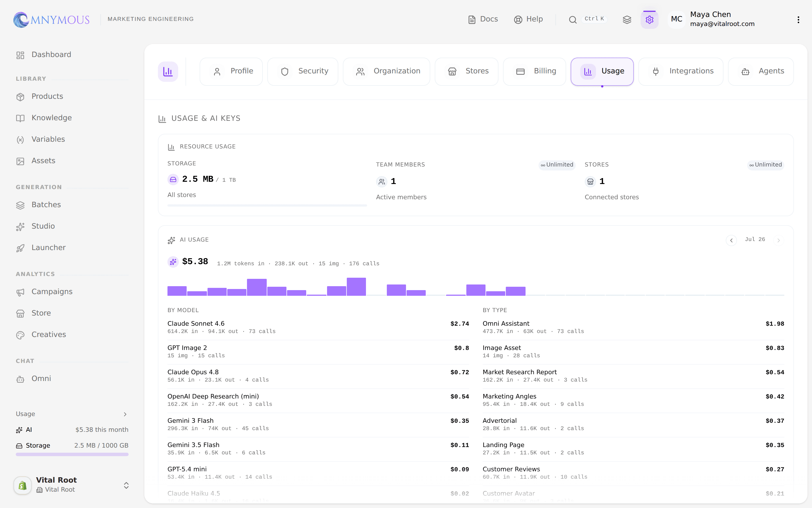Select the Marketing Angles row

tap(633, 400)
